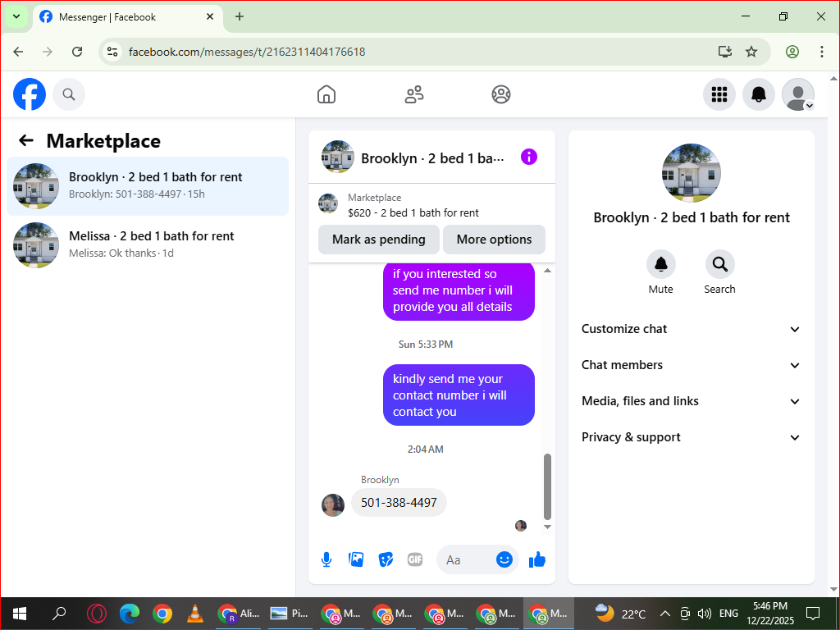Open the Facebook search magnifier
The image size is (840, 630).
point(69,94)
